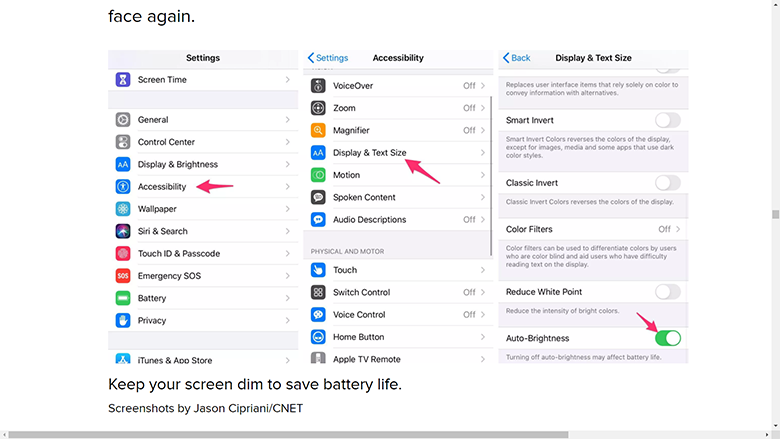Screen dimensions: 780x439
Task: Click the Control Center icon
Action: point(123,142)
